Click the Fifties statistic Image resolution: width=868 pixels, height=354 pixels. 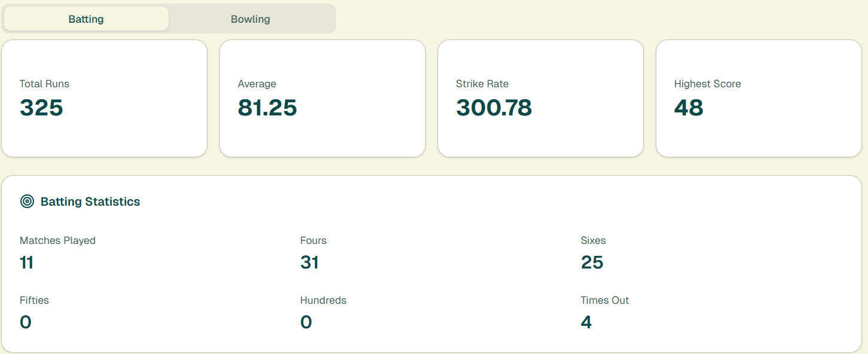point(25,322)
